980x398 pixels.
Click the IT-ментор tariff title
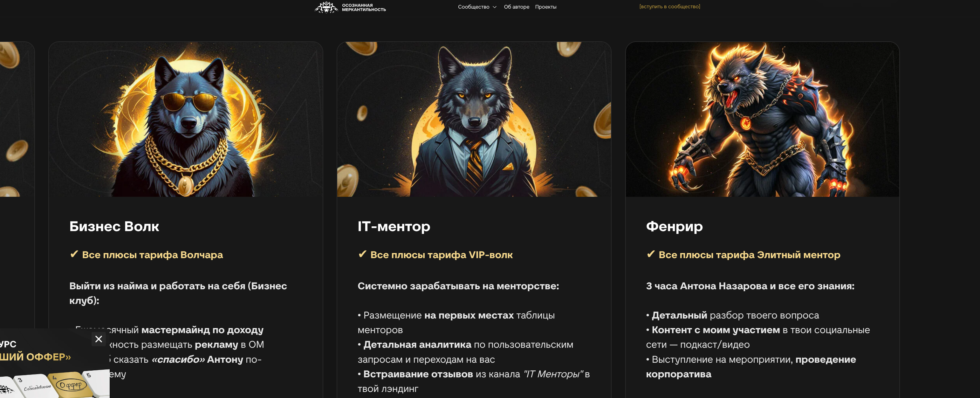394,226
